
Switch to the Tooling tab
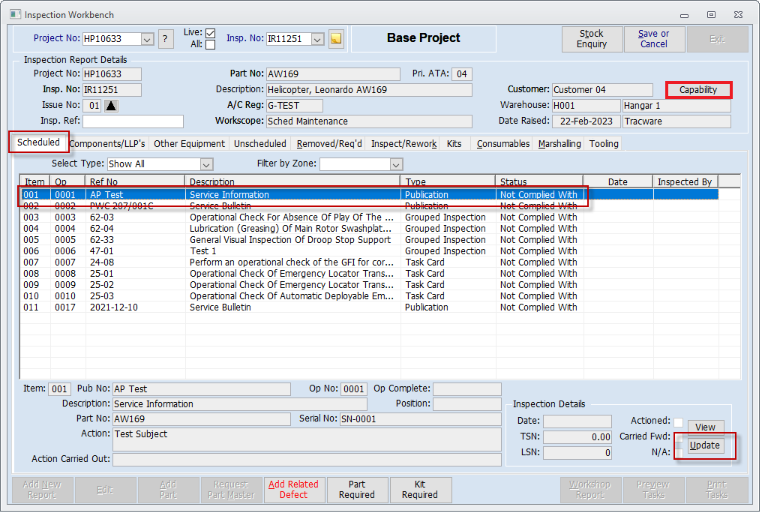[x=603, y=144]
